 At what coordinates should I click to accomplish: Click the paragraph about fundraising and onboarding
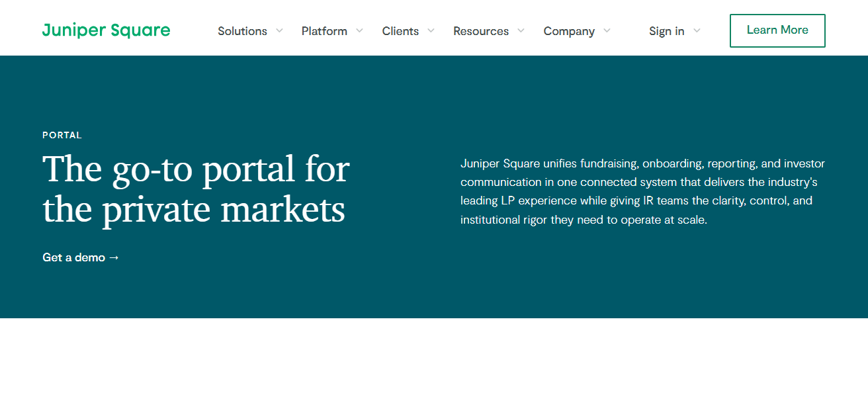pos(642,191)
